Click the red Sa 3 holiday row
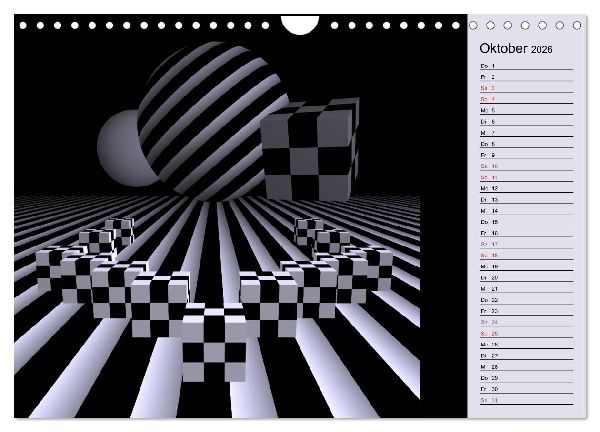Viewport: 600px width, 432px height. (x=527, y=88)
